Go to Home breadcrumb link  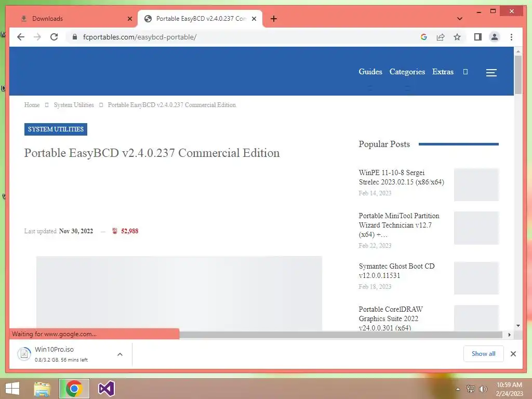tap(32, 105)
